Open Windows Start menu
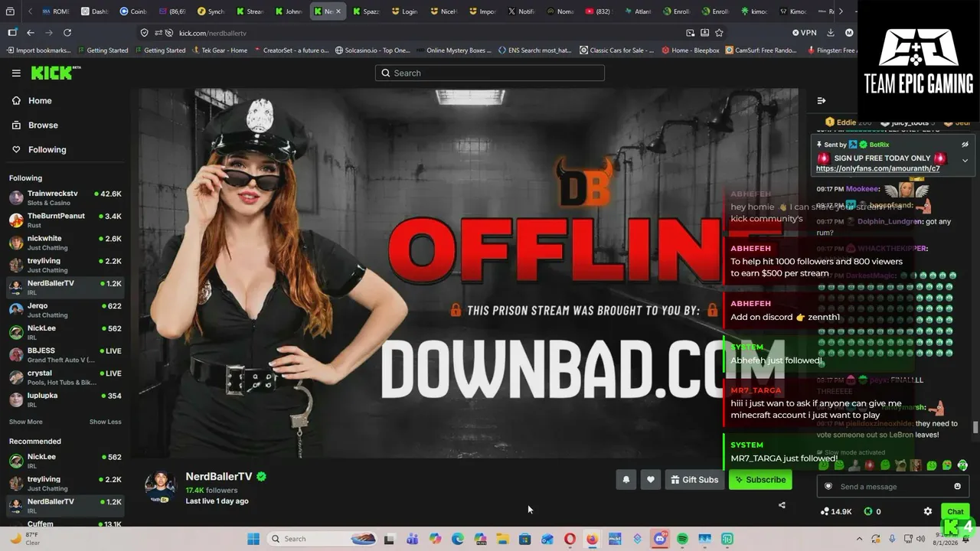This screenshot has width=980, height=551. click(253, 539)
